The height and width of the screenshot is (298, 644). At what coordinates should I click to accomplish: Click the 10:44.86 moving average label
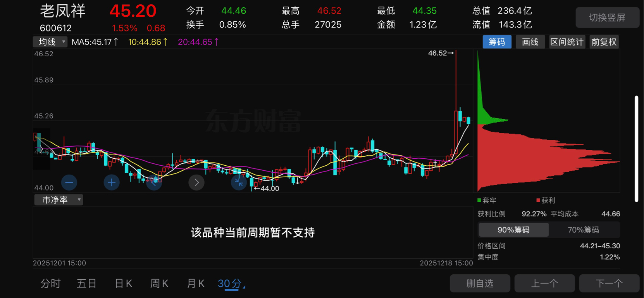(148, 42)
